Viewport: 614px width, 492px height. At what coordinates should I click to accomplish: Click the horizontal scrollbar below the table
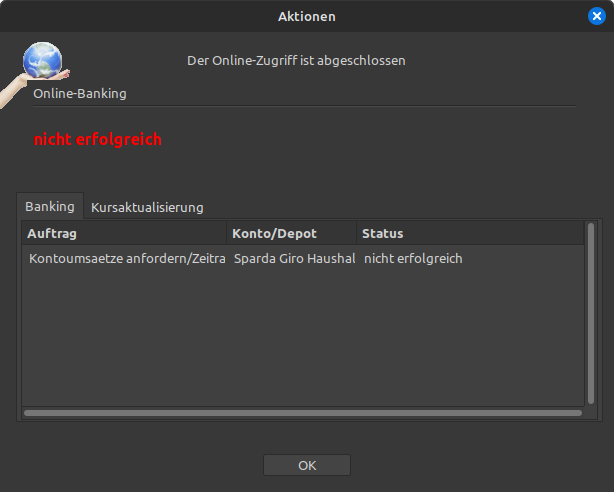(303, 413)
